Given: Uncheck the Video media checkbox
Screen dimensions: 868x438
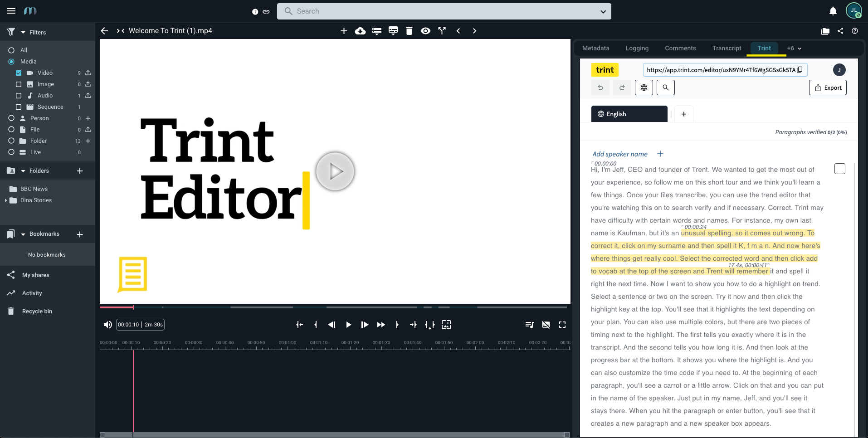Looking at the screenshot, I should 19,73.
